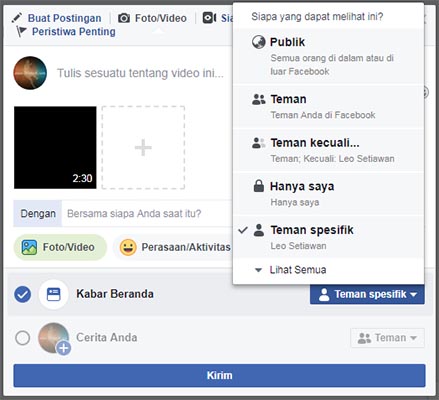This screenshot has height=400, width=439.
Task: Choose Hanya saya privacy option
Action: [x=328, y=194]
